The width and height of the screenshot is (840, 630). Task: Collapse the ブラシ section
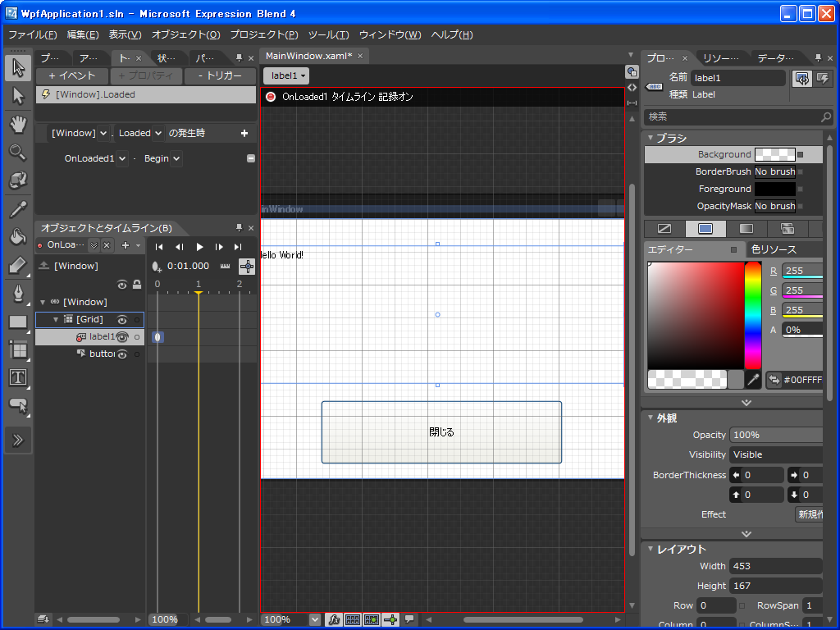pyautogui.click(x=651, y=138)
